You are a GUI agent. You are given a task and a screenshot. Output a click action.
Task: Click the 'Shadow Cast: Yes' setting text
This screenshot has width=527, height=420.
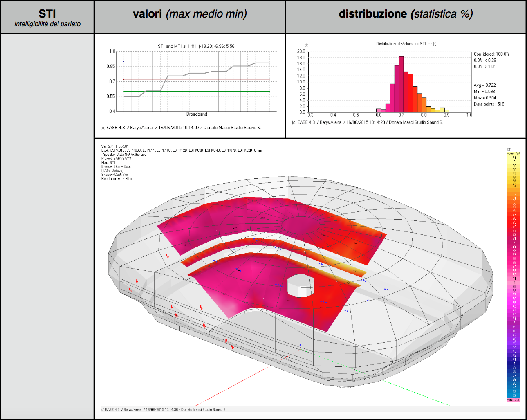click(x=115, y=175)
